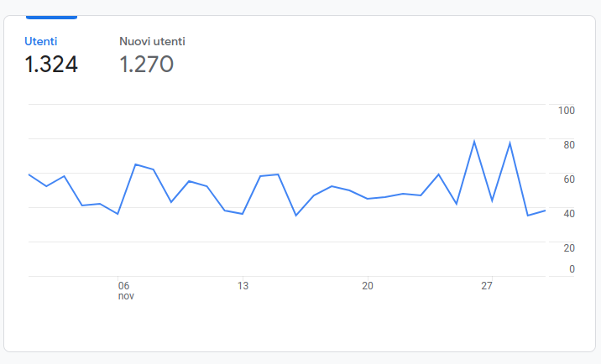
Task: Click the 20 date axis label
Action: point(367,286)
